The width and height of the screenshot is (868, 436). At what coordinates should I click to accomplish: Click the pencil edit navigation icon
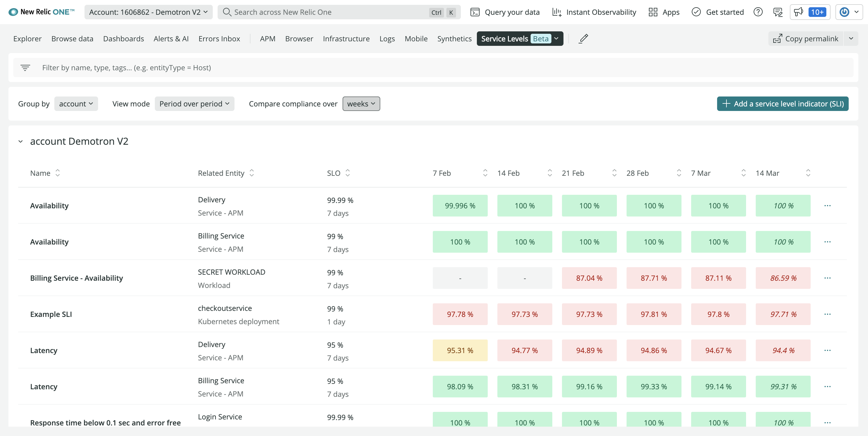(583, 39)
